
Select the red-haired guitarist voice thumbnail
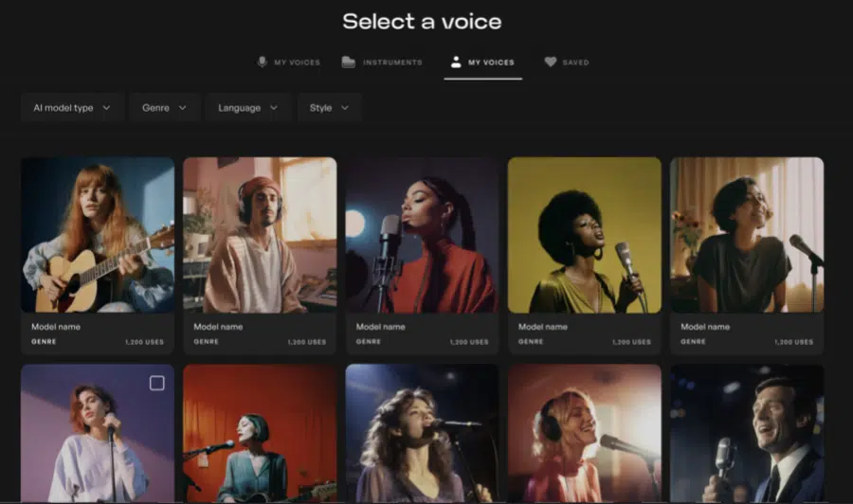click(x=98, y=235)
